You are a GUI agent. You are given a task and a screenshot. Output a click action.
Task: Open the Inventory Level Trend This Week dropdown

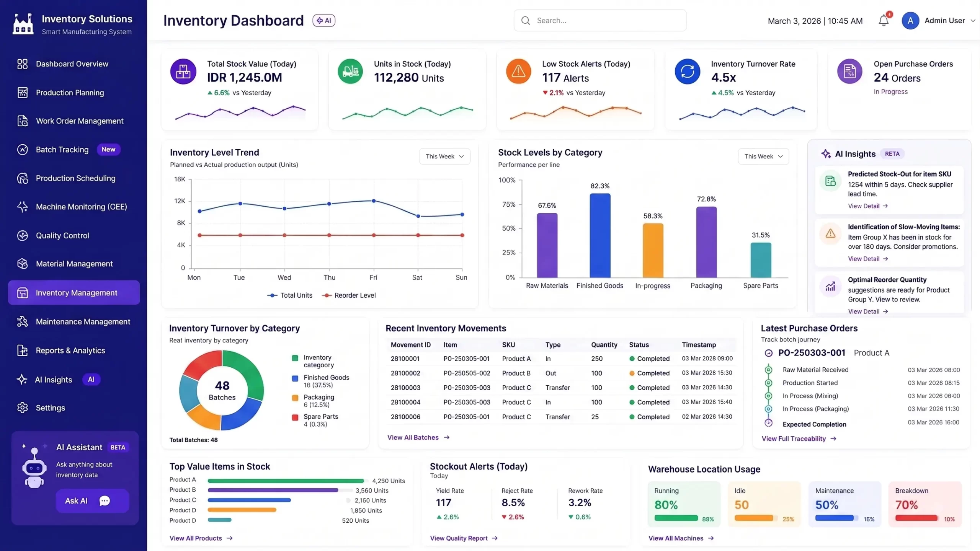click(x=444, y=156)
